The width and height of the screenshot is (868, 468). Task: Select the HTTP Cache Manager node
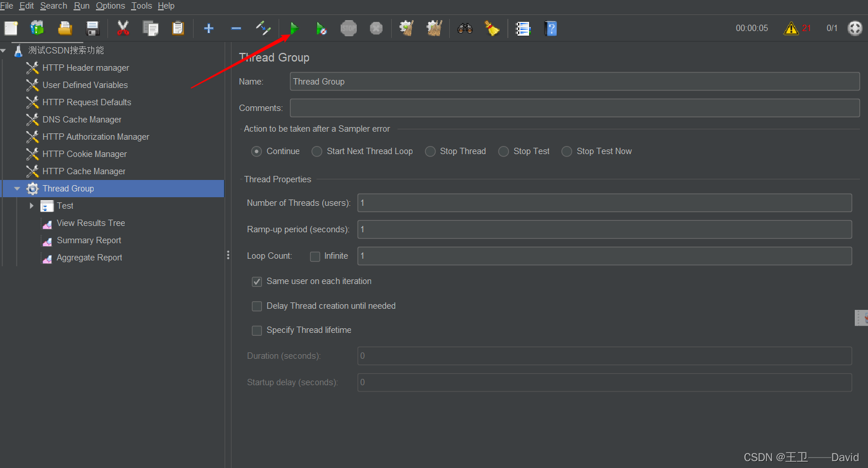84,171
